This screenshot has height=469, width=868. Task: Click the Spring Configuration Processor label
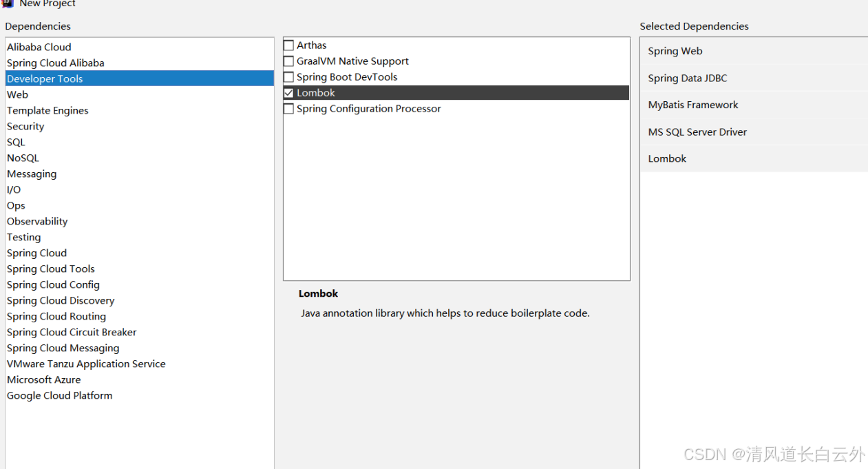click(369, 109)
